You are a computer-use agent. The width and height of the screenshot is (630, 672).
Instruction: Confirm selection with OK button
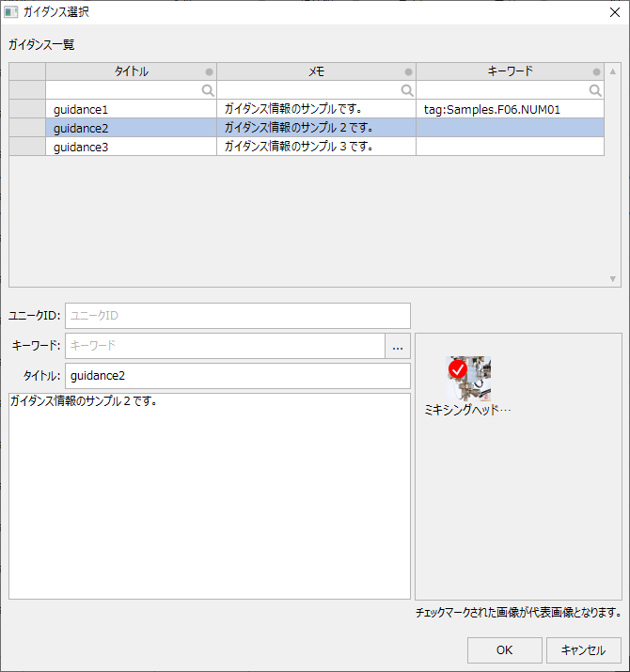tap(504, 650)
